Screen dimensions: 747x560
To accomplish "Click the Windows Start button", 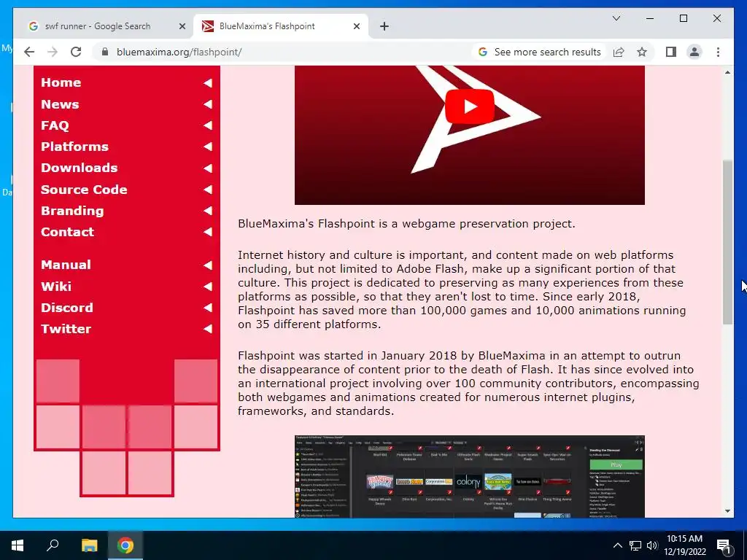I will click(x=18, y=545).
